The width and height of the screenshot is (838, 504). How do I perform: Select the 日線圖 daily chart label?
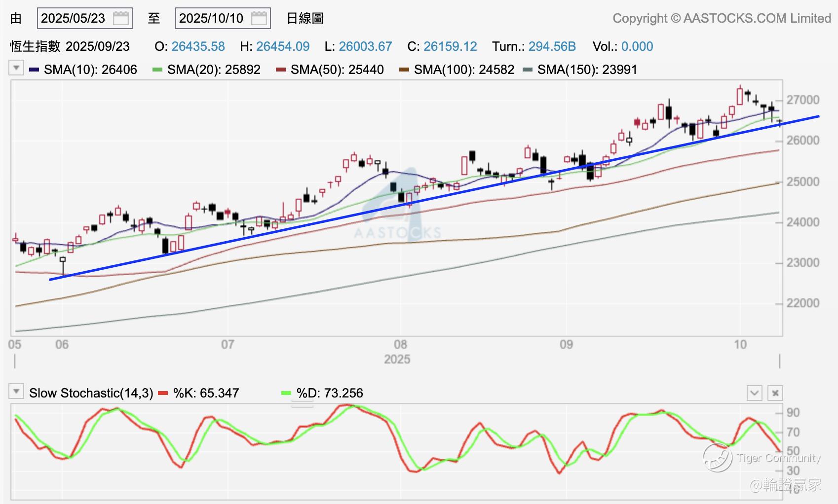[305, 19]
